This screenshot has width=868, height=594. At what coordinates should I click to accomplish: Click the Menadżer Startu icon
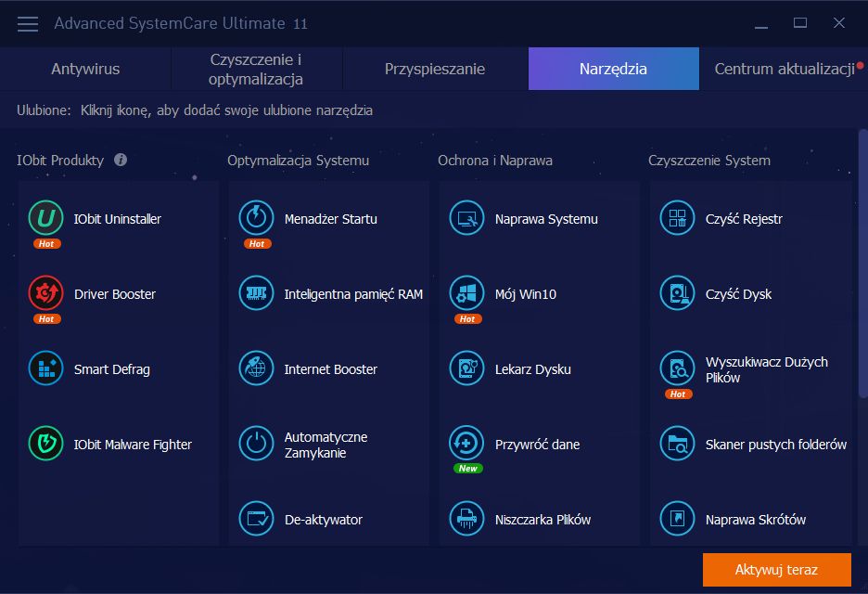(256, 218)
